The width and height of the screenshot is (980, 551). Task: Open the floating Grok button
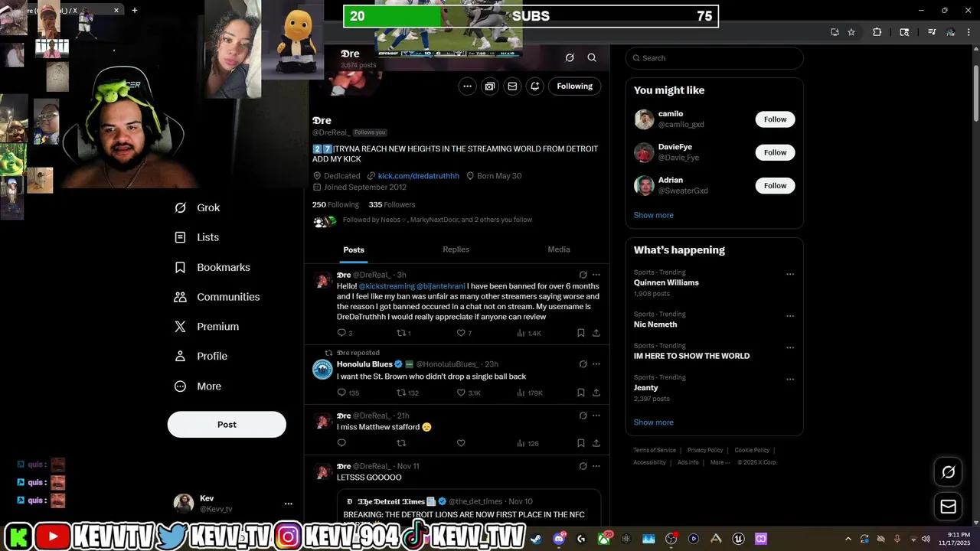(948, 472)
